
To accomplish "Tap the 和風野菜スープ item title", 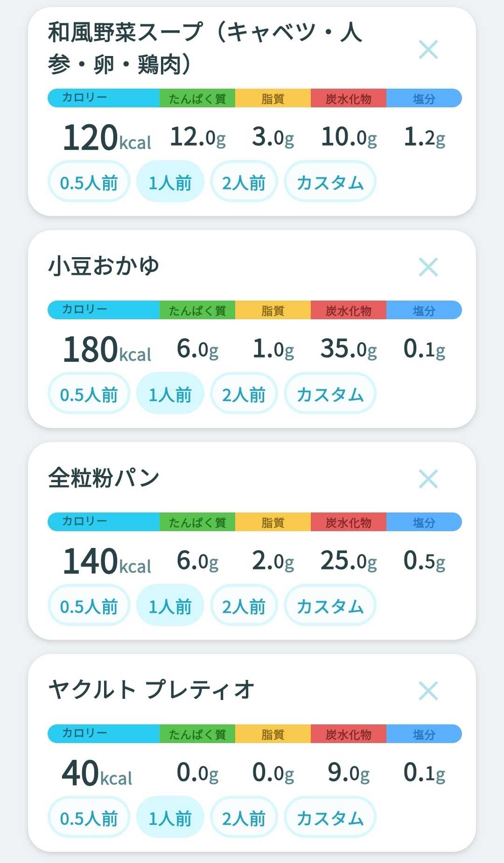I will (x=205, y=48).
